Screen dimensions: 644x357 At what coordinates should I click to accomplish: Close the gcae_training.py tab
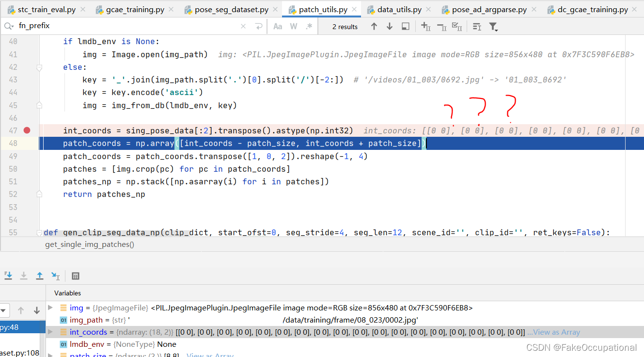click(x=171, y=9)
